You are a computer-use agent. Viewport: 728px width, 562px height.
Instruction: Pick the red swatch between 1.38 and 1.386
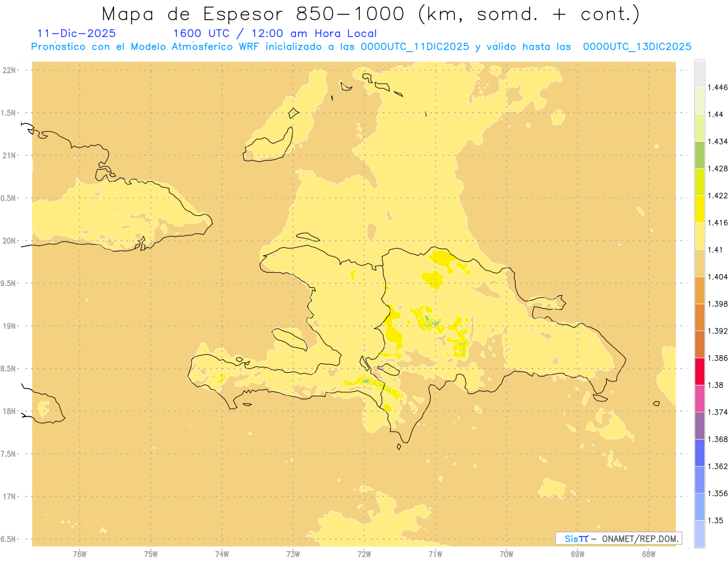tap(699, 372)
